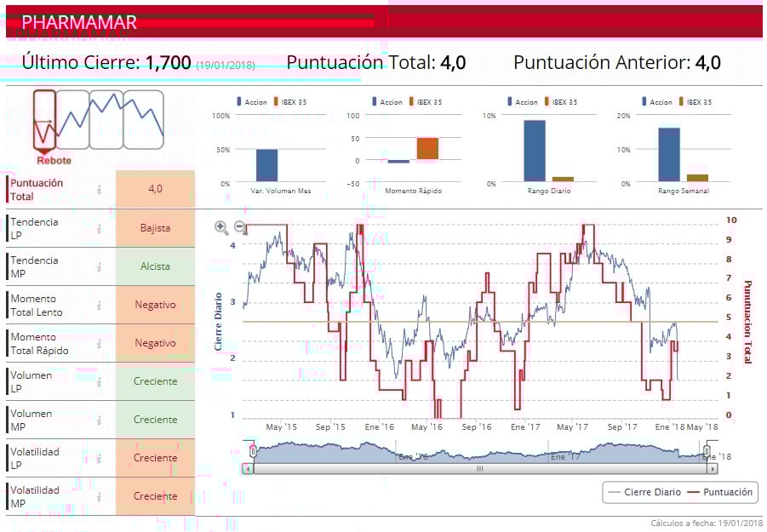Click Creciente value for Volumen MP
This screenshot has width=767, height=532.
[x=155, y=420]
